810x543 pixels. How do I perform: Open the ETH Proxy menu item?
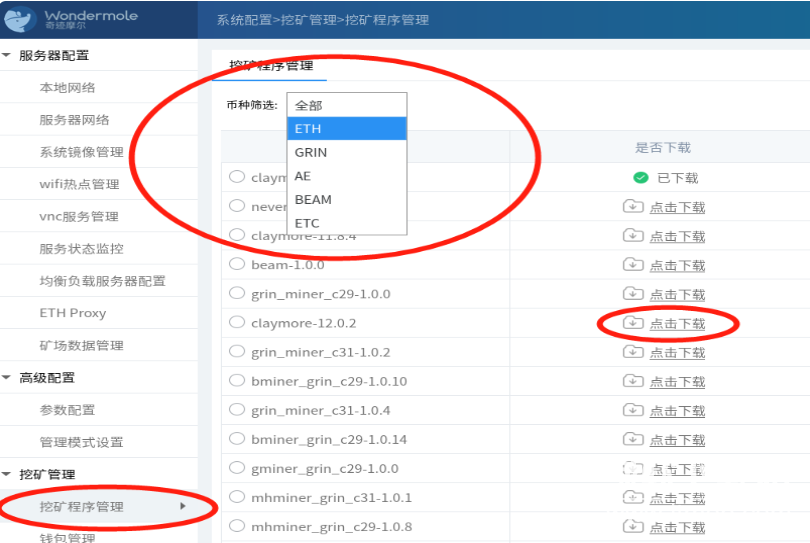(x=73, y=313)
